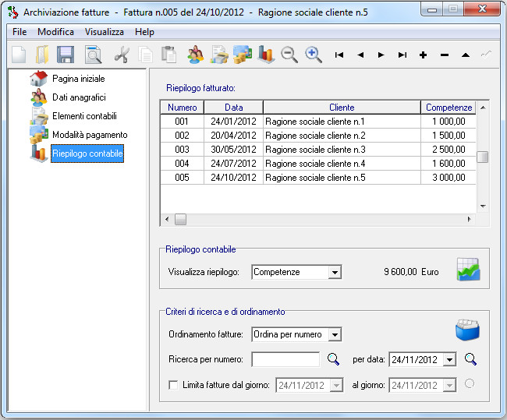
Task: Go to first invoice record
Action: (339, 55)
